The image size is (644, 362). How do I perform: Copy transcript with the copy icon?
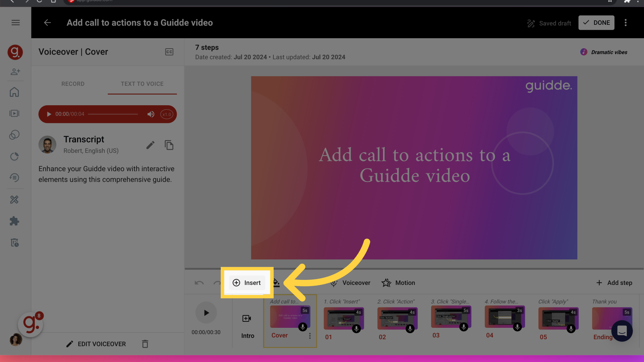(169, 145)
